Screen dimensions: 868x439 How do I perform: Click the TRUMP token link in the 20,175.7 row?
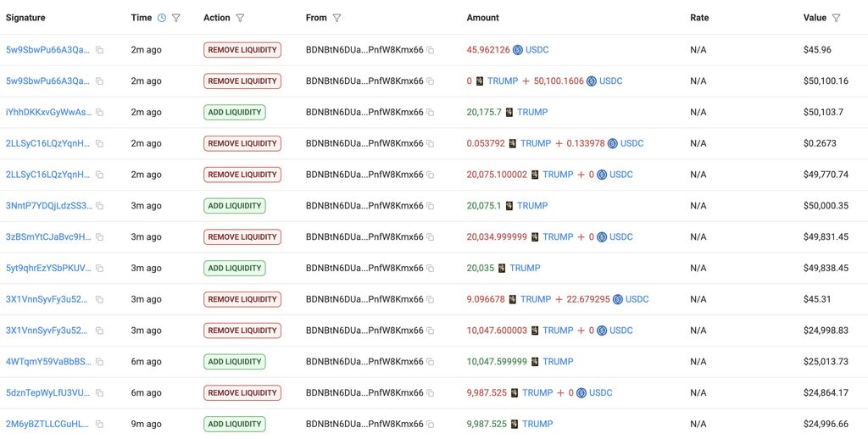(x=532, y=112)
